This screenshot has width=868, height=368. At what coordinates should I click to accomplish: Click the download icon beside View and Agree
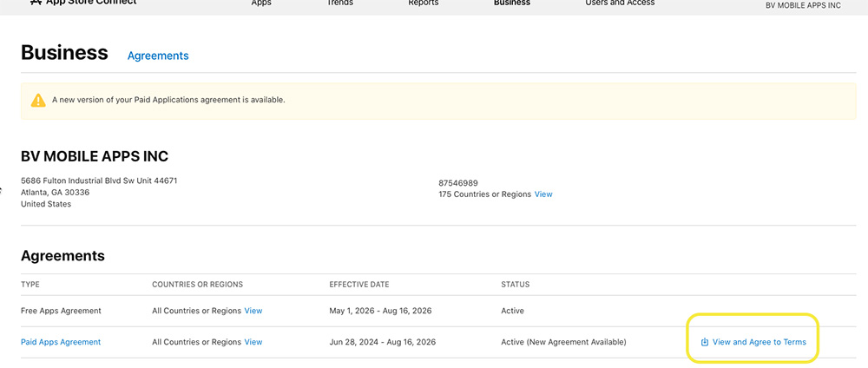(x=705, y=342)
